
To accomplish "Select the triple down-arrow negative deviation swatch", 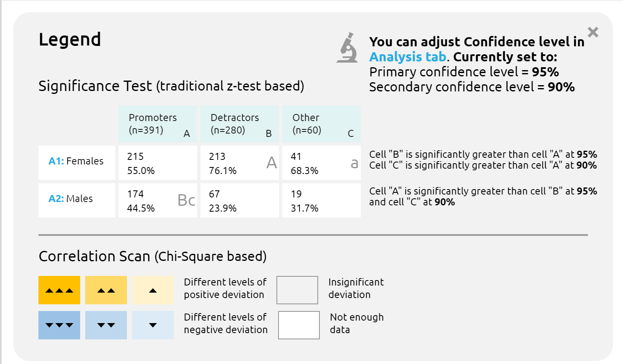I will click(x=59, y=325).
